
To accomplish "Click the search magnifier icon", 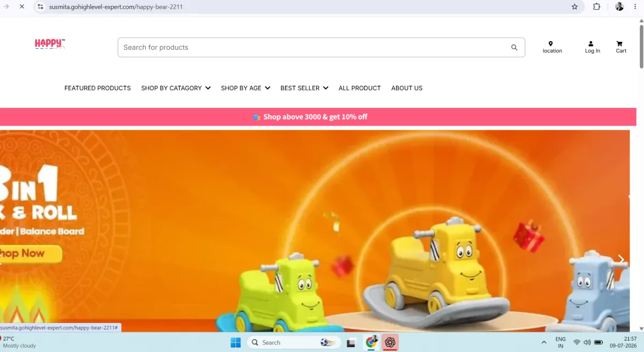I will [x=514, y=47].
